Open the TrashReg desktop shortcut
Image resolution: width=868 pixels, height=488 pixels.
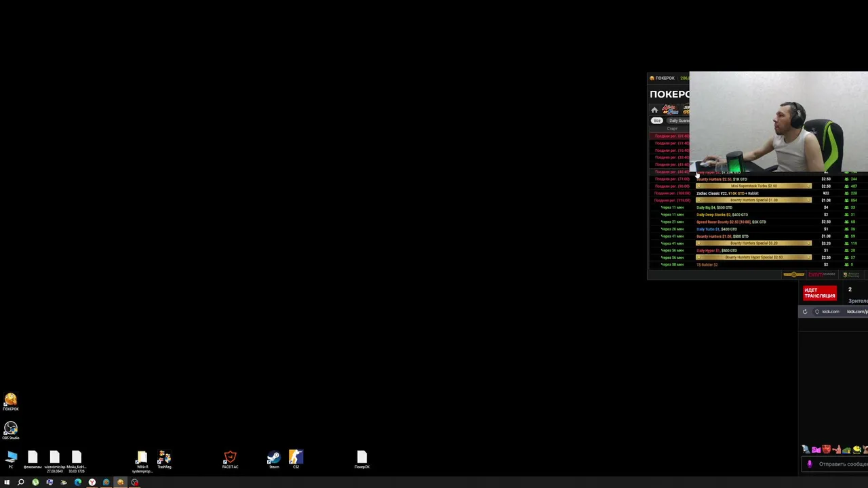[164, 460]
